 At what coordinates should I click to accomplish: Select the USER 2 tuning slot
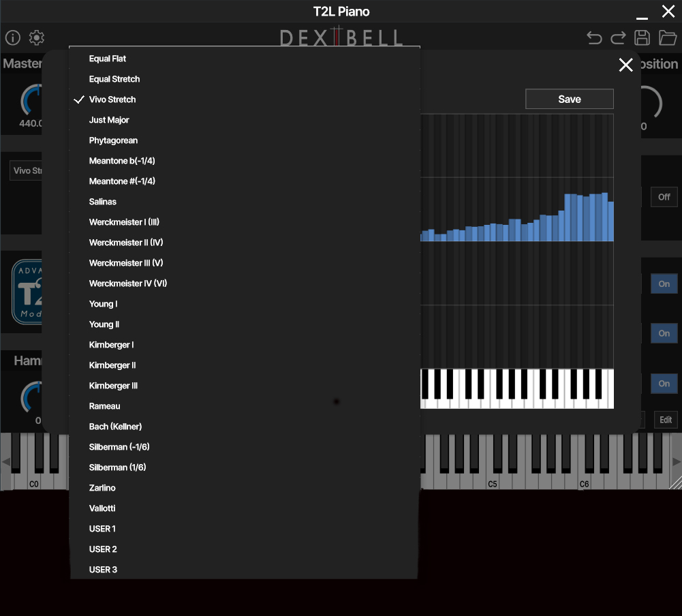(x=244, y=549)
